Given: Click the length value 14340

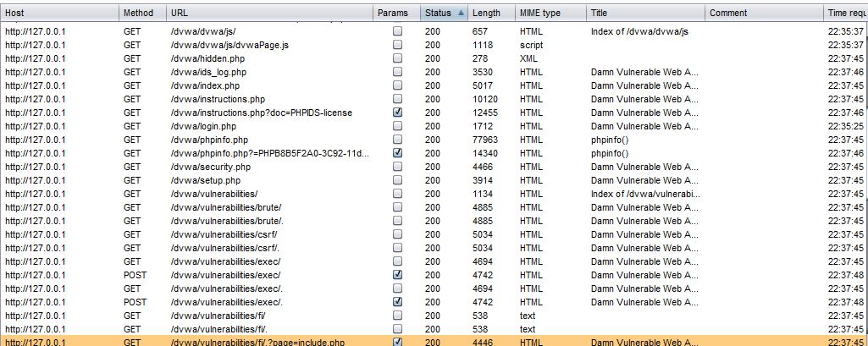Looking at the screenshot, I should coord(485,153).
